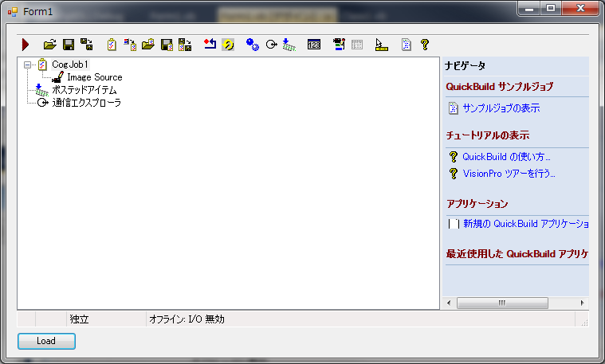
Task: Click the camera wizard toolbar icon
Action: pos(339,45)
